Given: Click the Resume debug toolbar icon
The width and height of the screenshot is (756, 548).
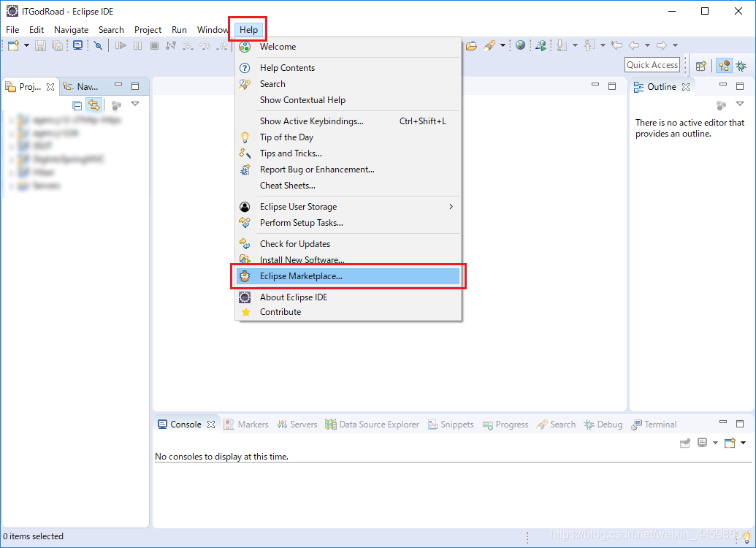Looking at the screenshot, I should point(121,45).
